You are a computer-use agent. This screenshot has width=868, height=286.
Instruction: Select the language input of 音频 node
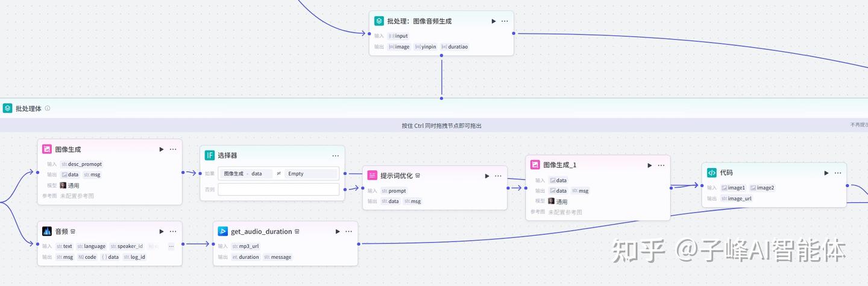(91, 246)
